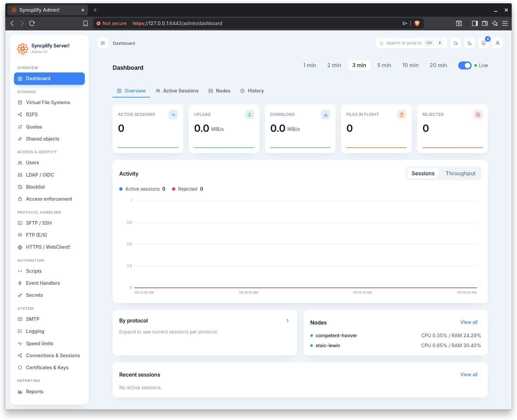517x420 pixels.
Task: Open the browser sidebar panel icon
Action: click(475, 23)
